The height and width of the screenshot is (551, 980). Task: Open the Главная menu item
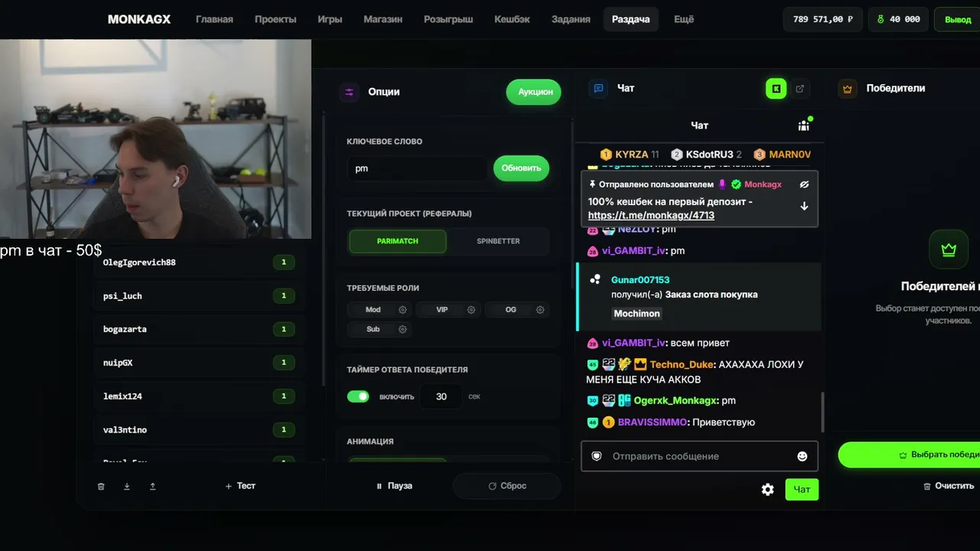click(x=214, y=19)
